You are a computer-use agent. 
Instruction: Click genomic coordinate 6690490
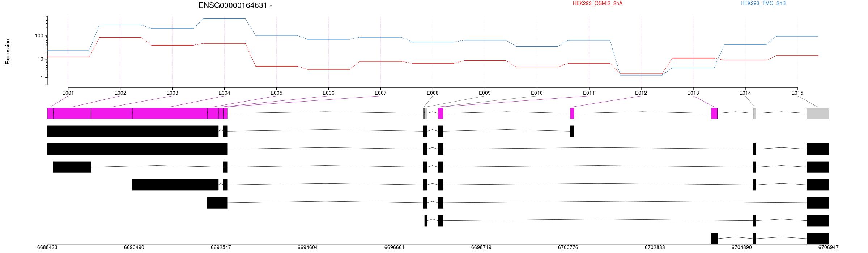[x=134, y=248]
